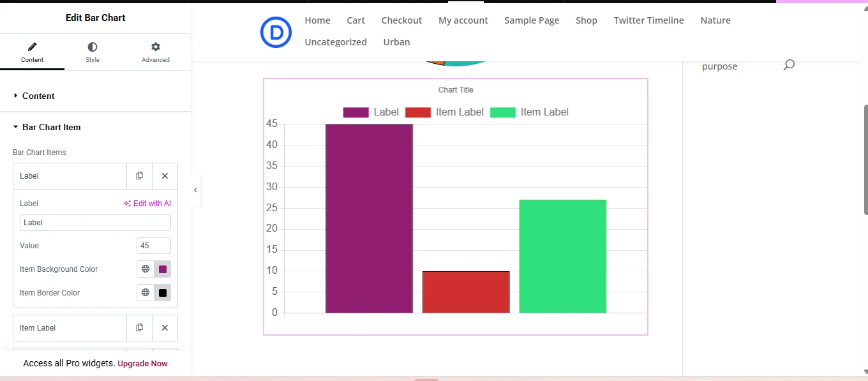Open the Checkout page link

401,20
